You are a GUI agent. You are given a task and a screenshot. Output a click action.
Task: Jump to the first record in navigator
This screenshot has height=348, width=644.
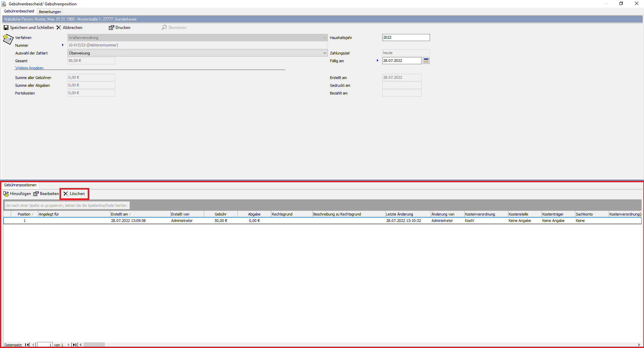[x=27, y=345]
